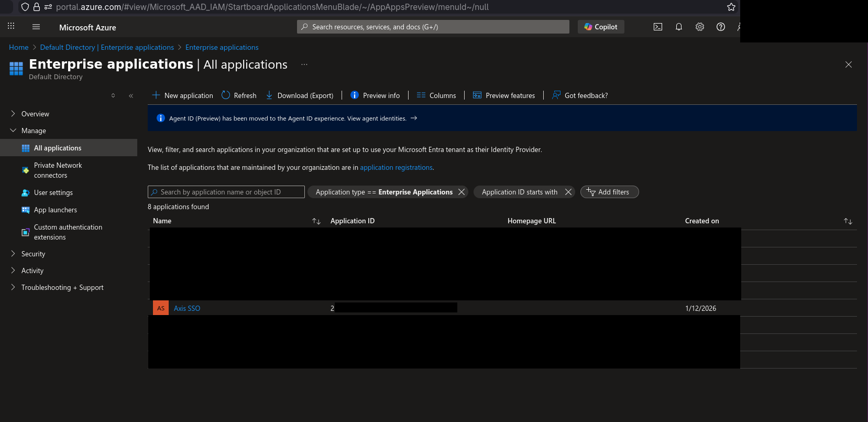Viewport: 868px width, 422px height.
Task: Open the Columns chooser
Action: (x=436, y=95)
